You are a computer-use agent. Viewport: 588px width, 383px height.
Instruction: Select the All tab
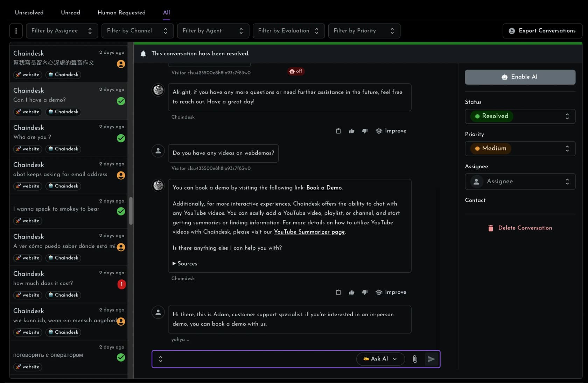pyautogui.click(x=167, y=13)
